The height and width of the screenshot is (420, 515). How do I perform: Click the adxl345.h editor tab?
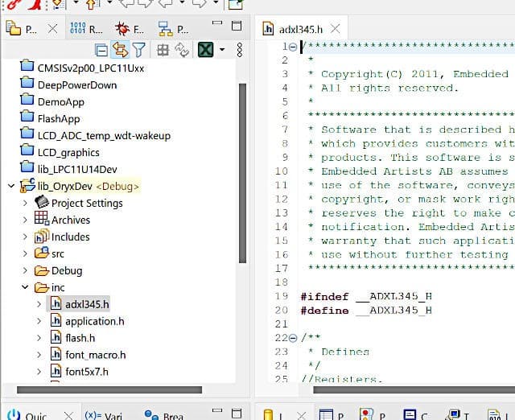[x=294, y=29]
